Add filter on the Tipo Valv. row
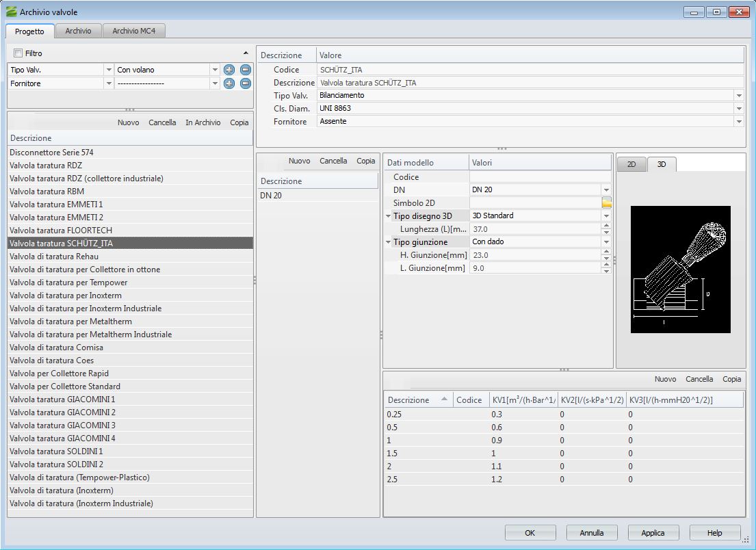756x550 pixels. click(229, 70)
